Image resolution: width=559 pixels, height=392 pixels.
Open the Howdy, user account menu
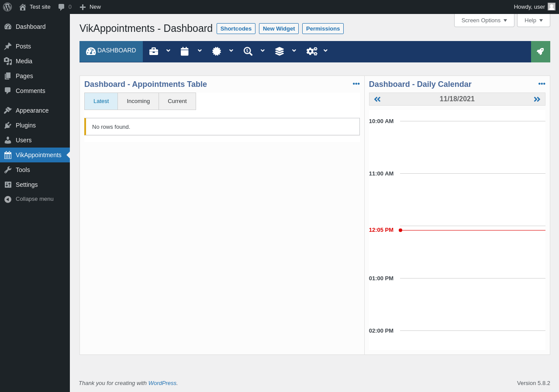point(534,7)
